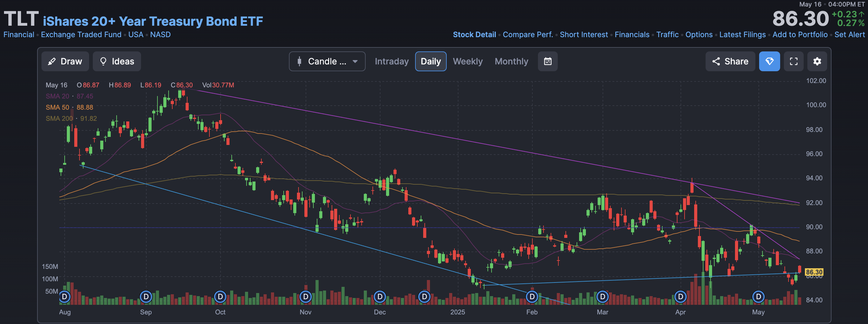This screenshot has height=324, width=868.
Task: Click the August dividend marker
Action: tap(65, 297)
